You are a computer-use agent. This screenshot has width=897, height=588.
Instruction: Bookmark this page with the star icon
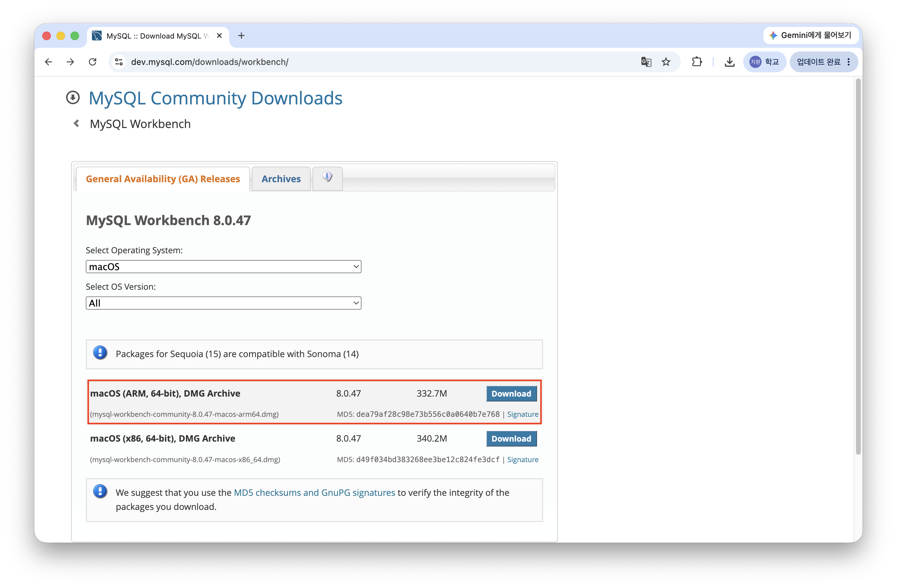click(x=666, y=62)
